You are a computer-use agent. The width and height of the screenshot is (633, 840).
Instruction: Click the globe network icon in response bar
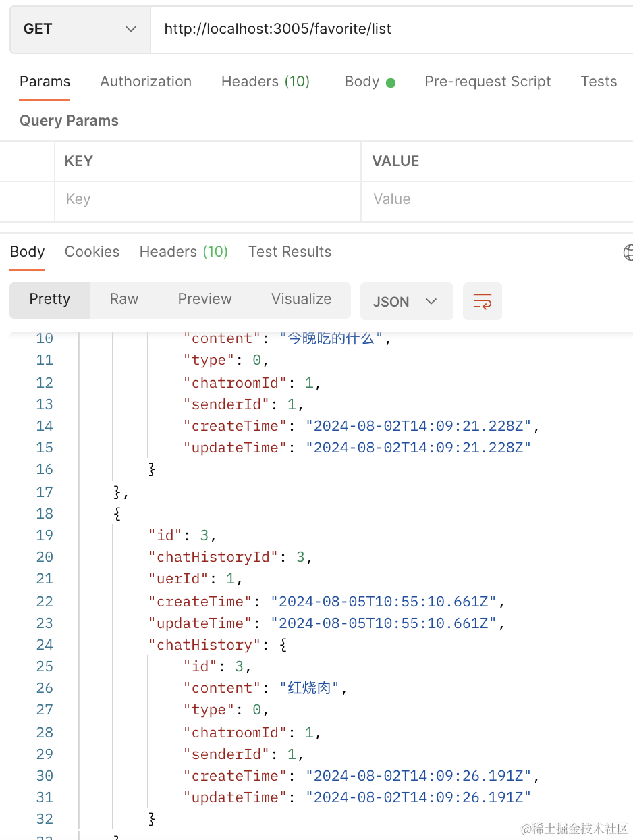(628, 253)
